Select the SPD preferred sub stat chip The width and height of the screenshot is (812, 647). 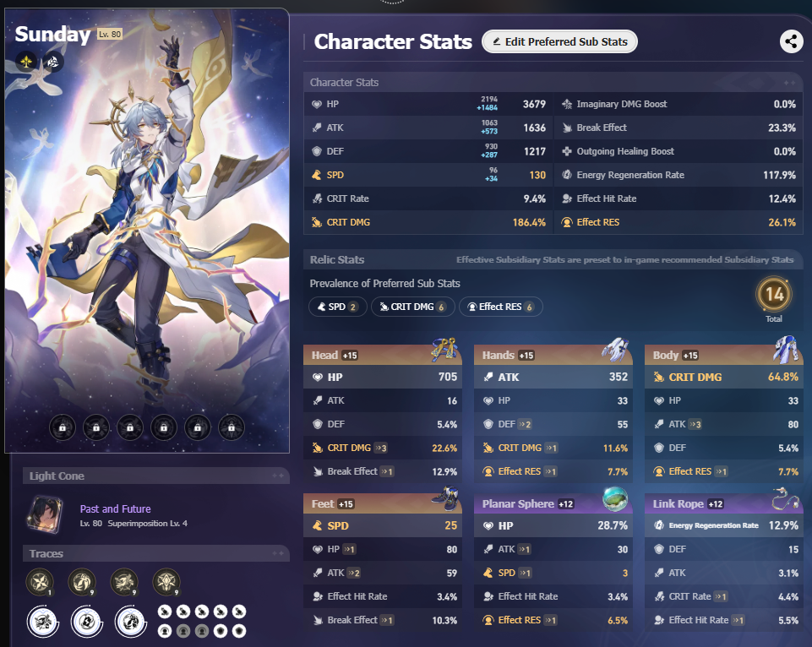tap(338, 307)
